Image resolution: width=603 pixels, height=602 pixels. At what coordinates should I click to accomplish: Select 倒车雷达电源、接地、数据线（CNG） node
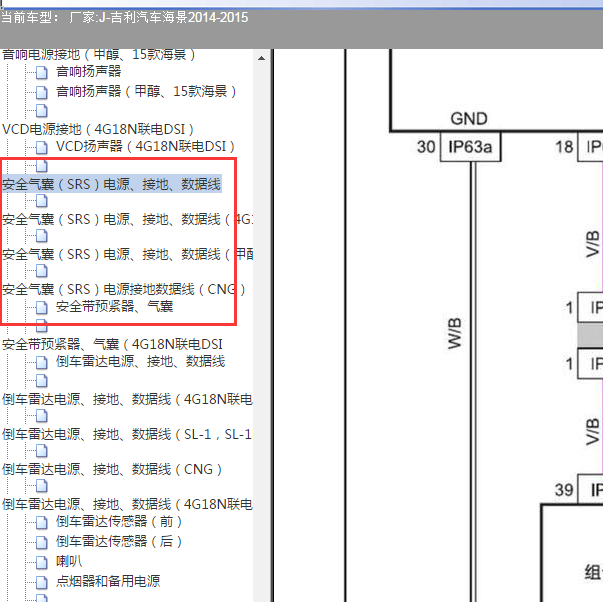[112, 469]
